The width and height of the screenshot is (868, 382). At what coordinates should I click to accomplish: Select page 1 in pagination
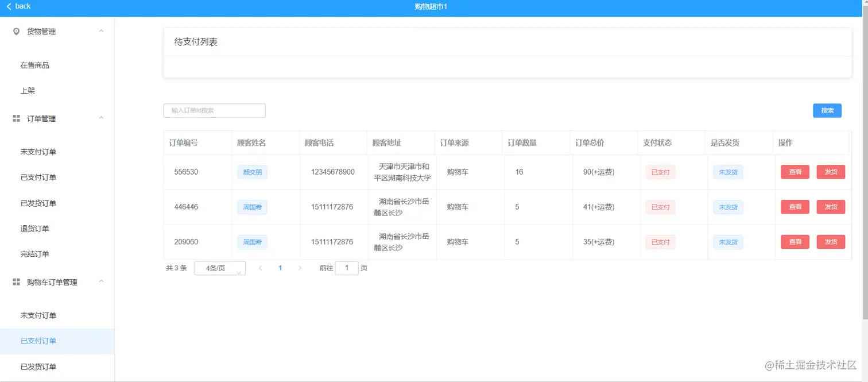pyautogui.click(x=280, y=268)
